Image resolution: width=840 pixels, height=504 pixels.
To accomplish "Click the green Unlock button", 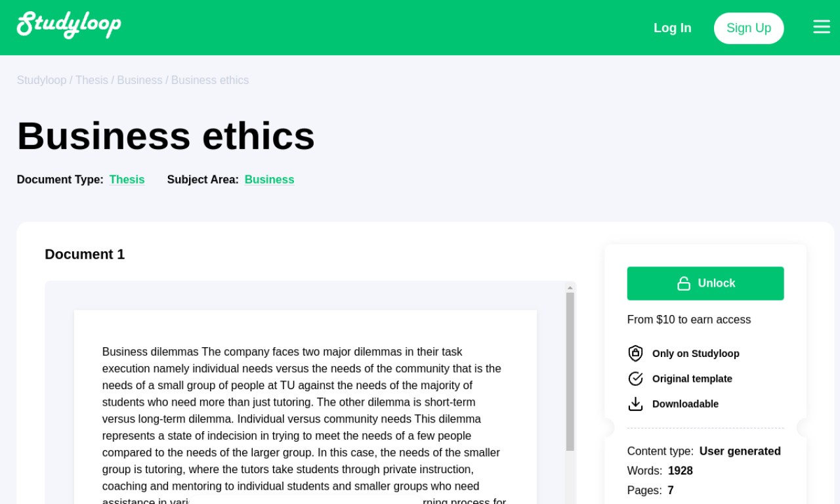I will point(705,283).
